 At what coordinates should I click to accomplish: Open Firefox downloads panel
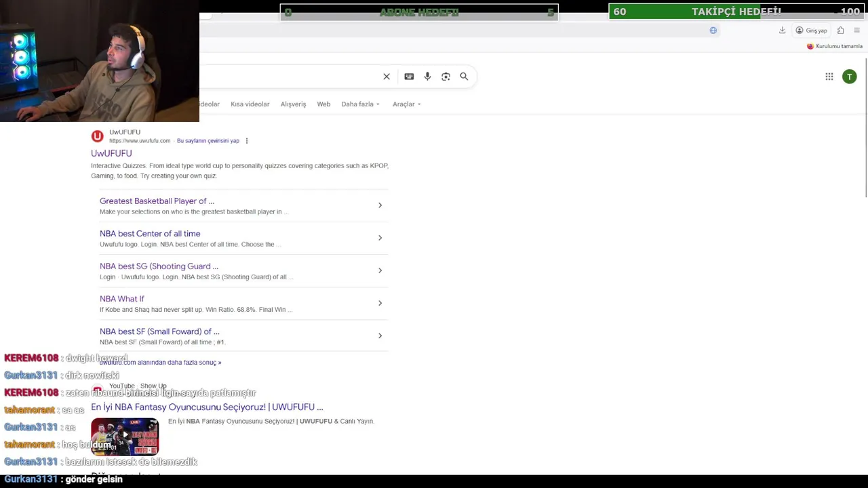click(x=782, y=30)
